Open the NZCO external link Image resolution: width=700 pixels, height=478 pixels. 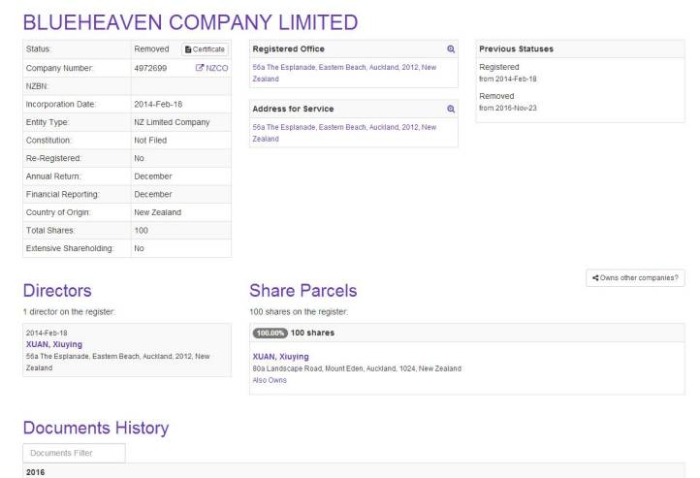pos(212,68)
